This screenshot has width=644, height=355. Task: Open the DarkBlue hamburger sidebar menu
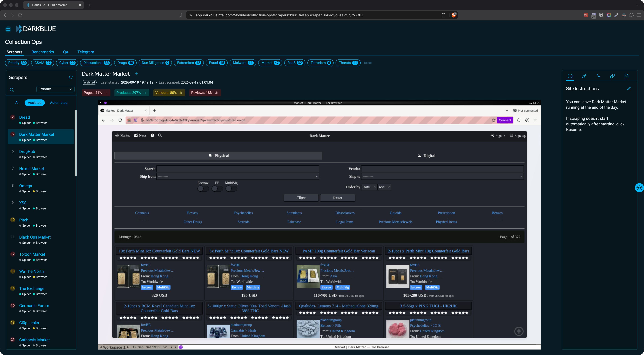coord(8,29)
